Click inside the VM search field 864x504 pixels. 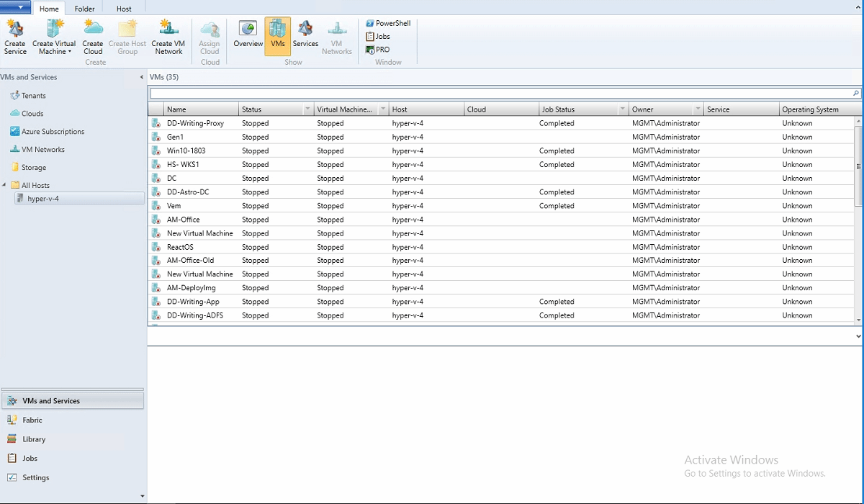(432, 93)
